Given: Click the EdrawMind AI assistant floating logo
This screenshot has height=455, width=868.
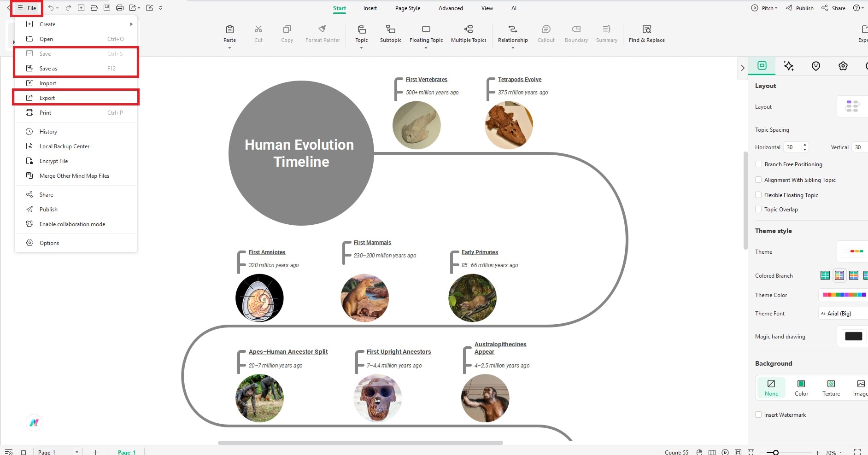Looking at the screenshot, I should (x=34, y=422).
